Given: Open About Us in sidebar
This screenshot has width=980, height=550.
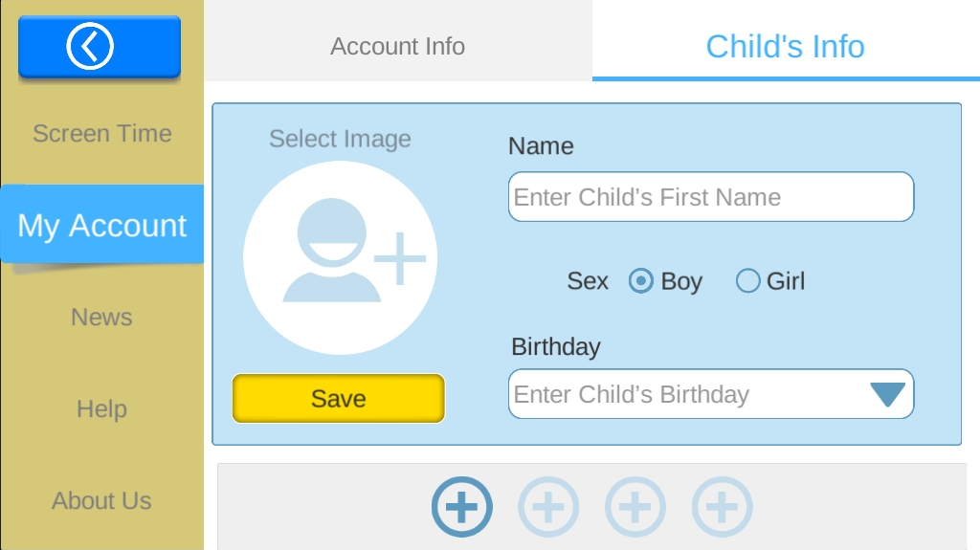Looking at the screenshot, I should (101, 500).
